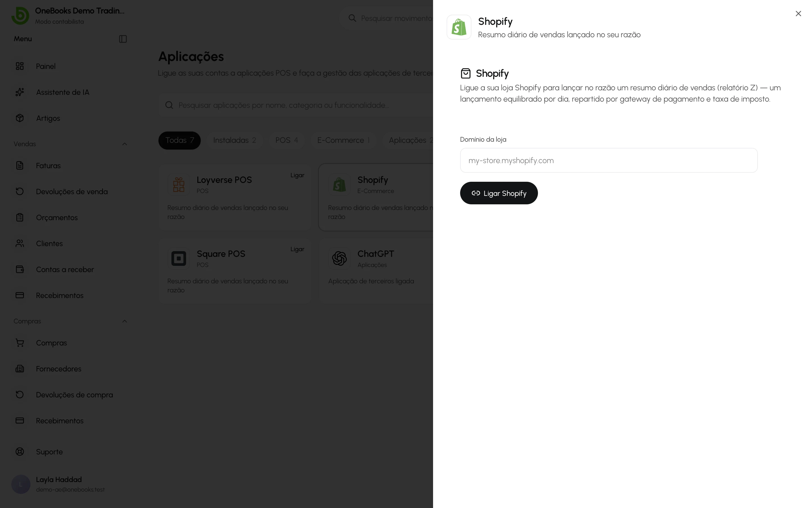The image size is (812, 508).
Task: Click the Shopify logo in panel header
Action: 459,27
